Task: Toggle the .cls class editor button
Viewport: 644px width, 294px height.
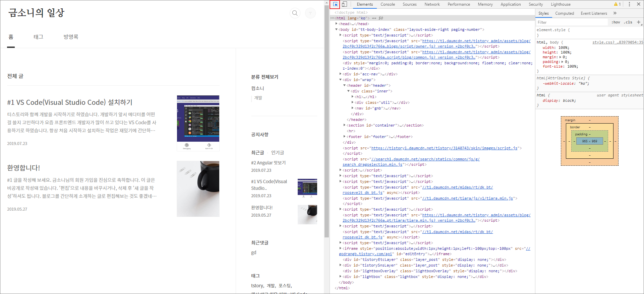Action: click(x=628, y=22)
